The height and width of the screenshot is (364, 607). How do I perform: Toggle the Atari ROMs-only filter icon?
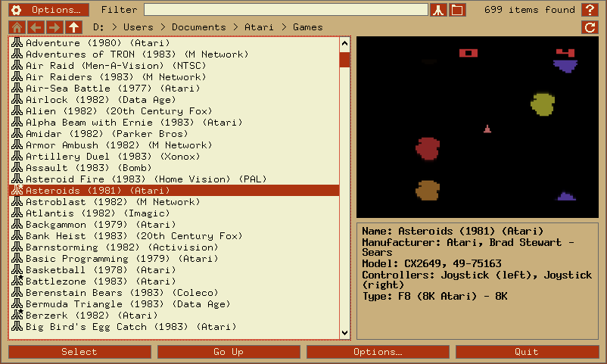click(439, 10)
